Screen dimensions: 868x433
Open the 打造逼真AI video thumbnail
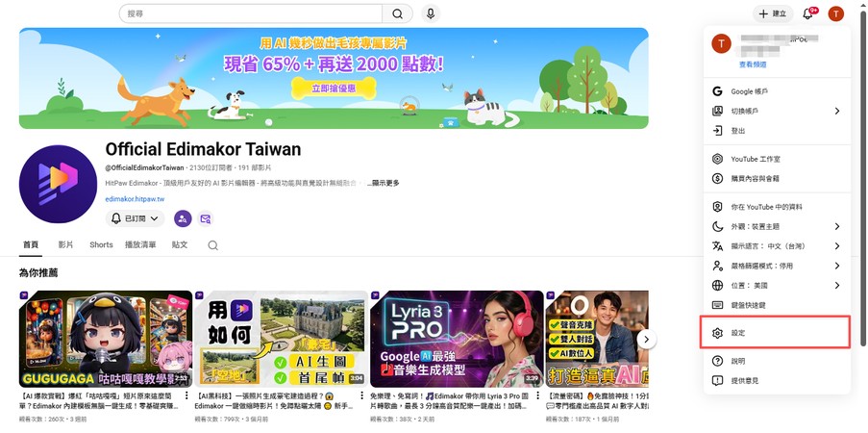click(x=597, y=339)
